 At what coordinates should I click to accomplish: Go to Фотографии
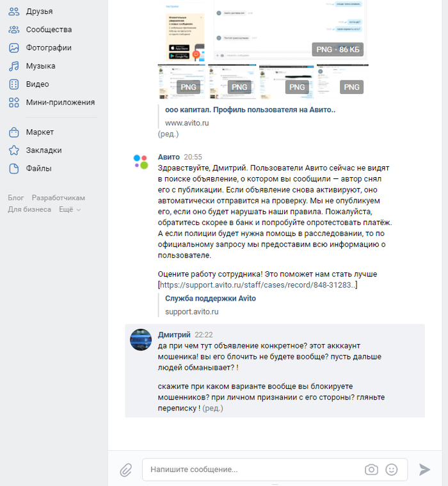(x=49, y=48)
